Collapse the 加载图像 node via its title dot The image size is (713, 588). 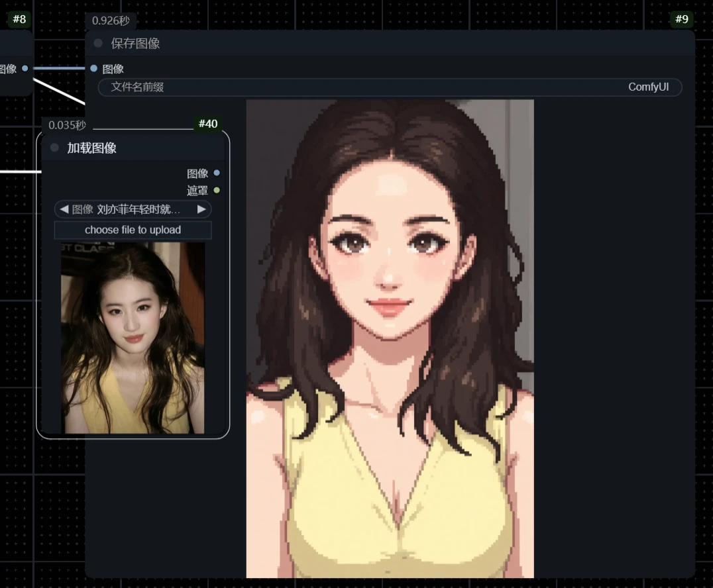[54, 148]
